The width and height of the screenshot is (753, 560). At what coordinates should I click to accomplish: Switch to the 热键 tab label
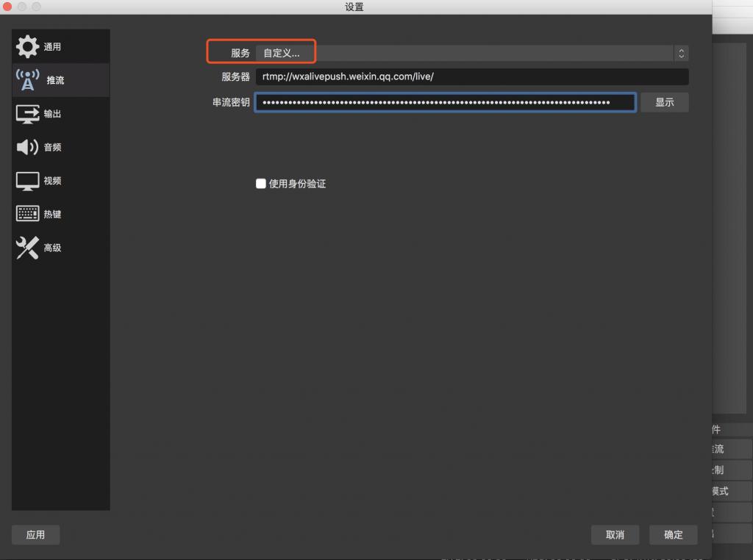point(52,214)
